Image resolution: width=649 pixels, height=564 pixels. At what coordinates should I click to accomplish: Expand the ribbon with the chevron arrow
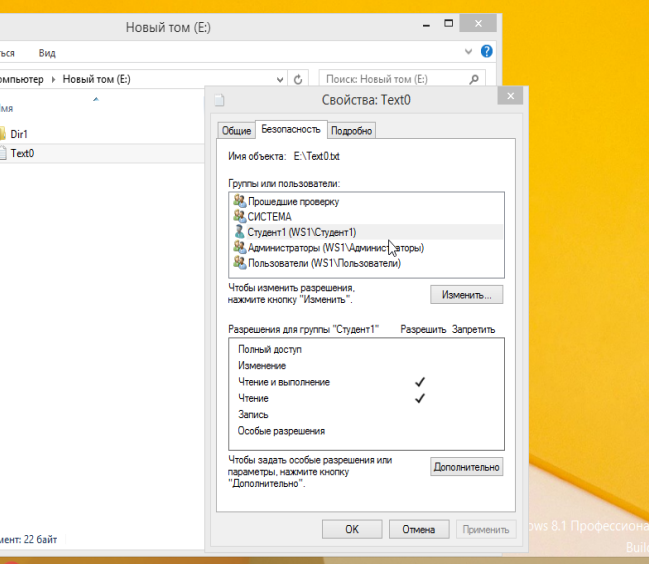pyautogui.click(x=469, y=51)
